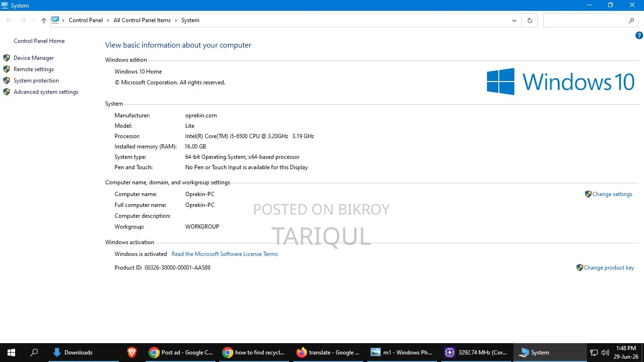644x362 pixels.
Task: Open Advanced system settings
Action: [46, 92]
